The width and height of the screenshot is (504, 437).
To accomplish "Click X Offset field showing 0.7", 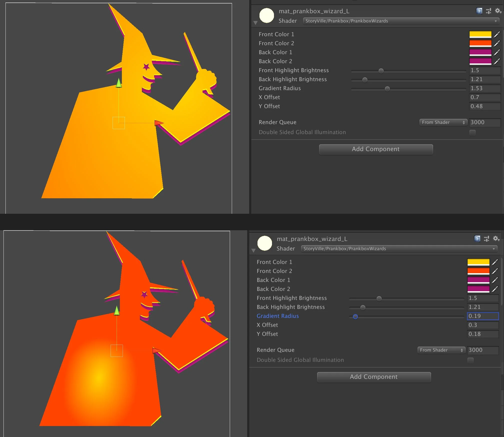I will [x=485, y=97].
